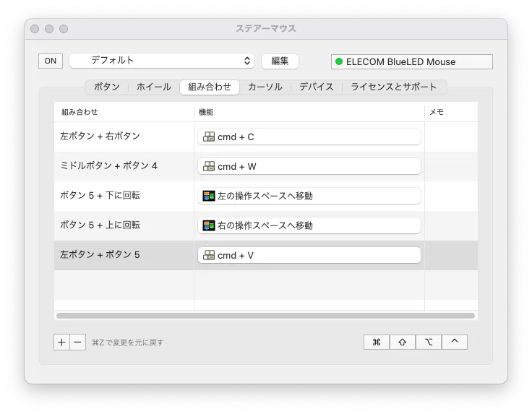Switch to the カーソル tab

[265, 87]
